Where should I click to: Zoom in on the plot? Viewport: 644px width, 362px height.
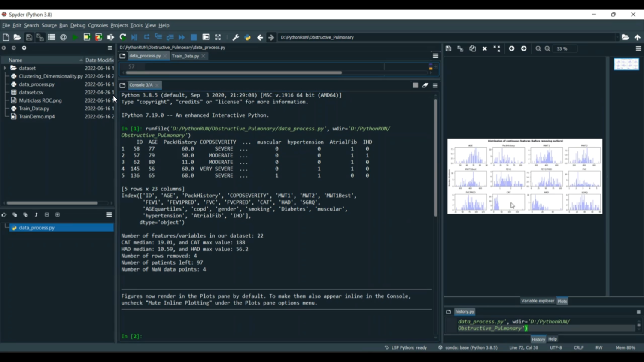tap(547, 49)
